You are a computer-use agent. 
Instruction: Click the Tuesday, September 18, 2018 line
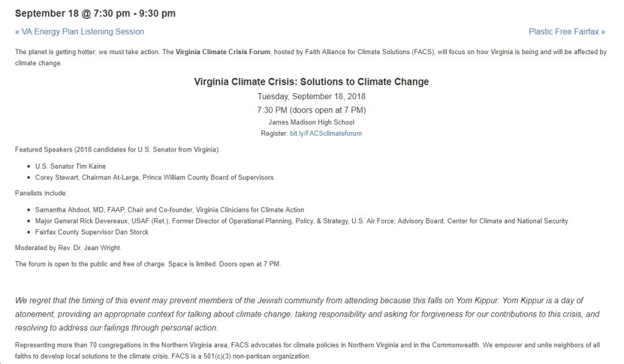click(311, 97)
